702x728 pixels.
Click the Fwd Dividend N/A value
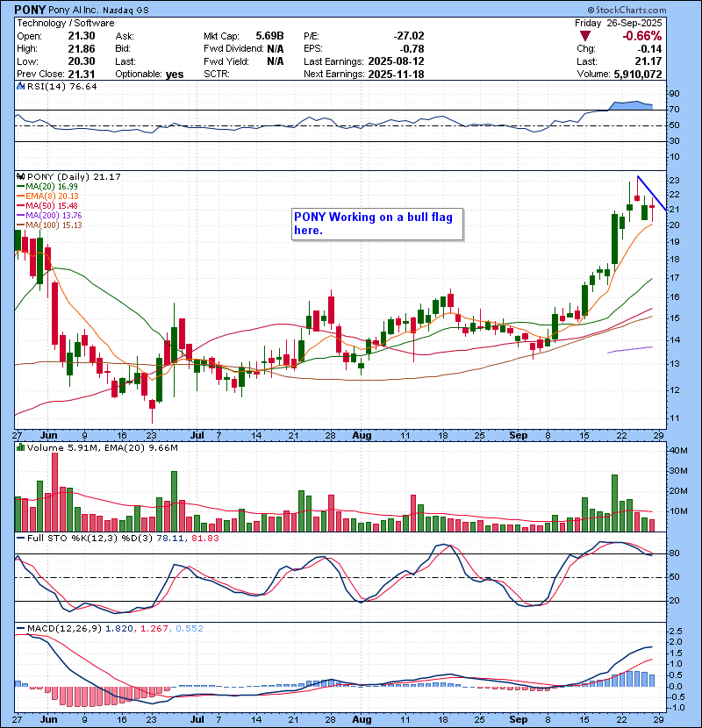click(x=275, y=49)
